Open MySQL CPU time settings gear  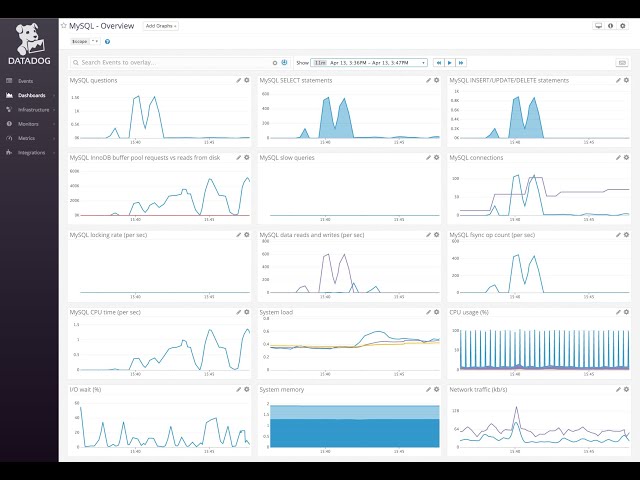click(x=247, y=312)
